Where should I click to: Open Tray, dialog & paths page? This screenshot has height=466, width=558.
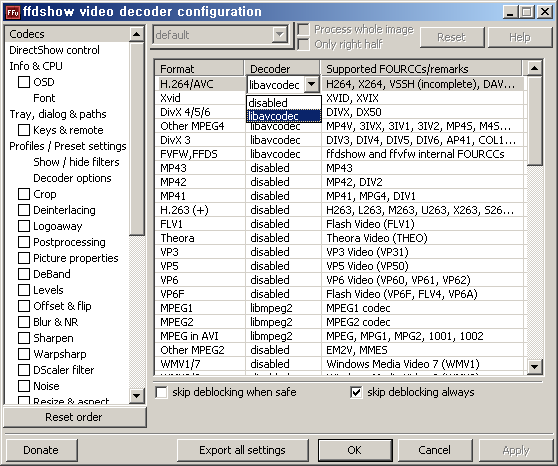58,114
